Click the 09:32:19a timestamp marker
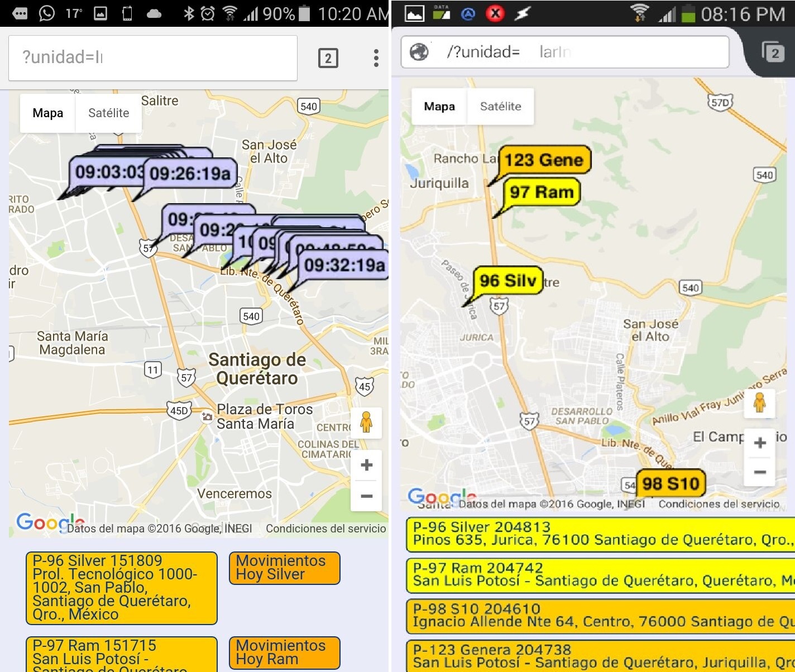The image size is (795, 672). [x=344, y=265]
